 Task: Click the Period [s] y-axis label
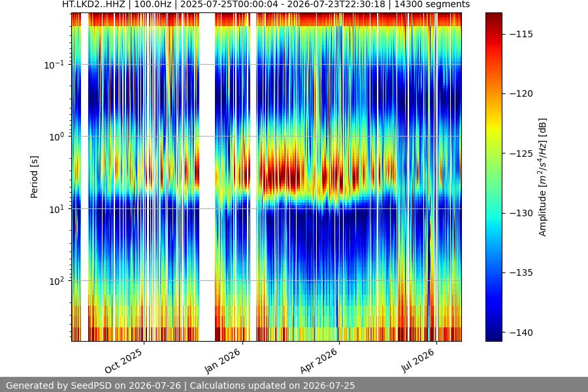coord(34,177)
